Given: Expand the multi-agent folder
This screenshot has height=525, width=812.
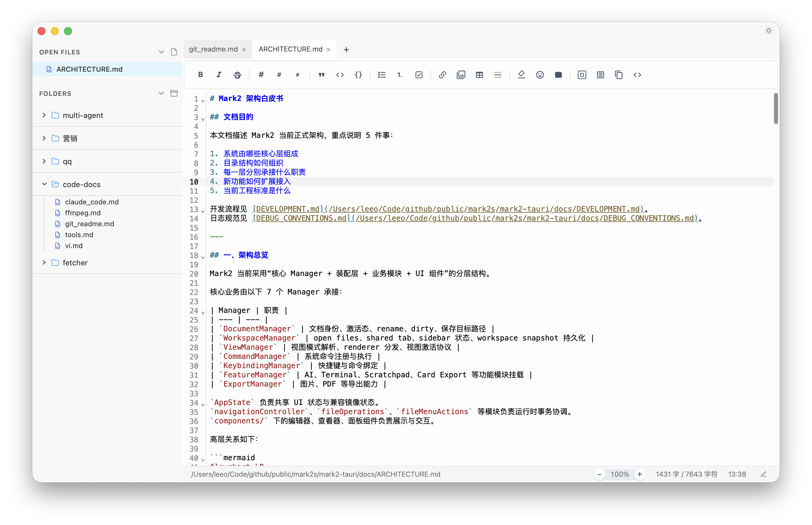Looking at the screenshot, I should click(x=44, y=115).
